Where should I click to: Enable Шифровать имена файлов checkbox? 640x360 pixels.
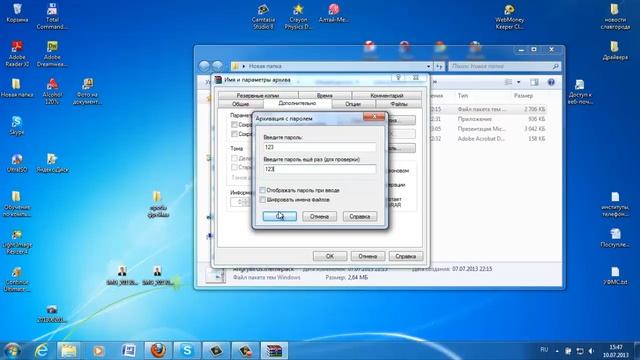[262, 200]
